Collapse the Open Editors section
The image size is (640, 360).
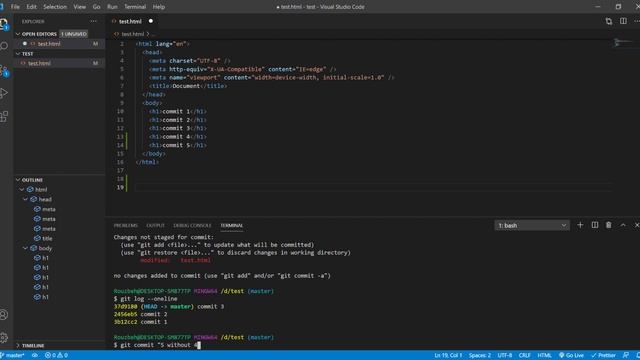coord(18,34)
